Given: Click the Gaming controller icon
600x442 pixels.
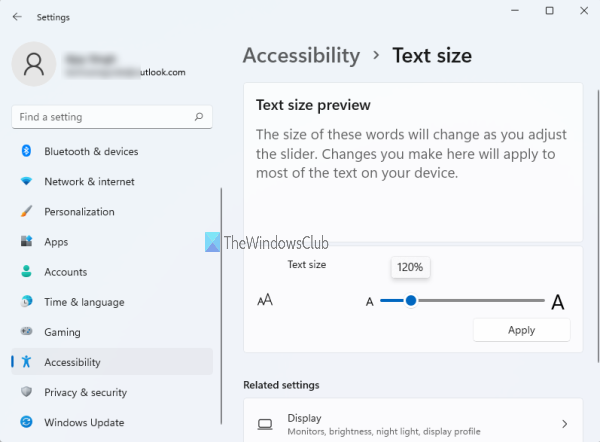Looking at the screenshot, I should click(x=26, y=332).
